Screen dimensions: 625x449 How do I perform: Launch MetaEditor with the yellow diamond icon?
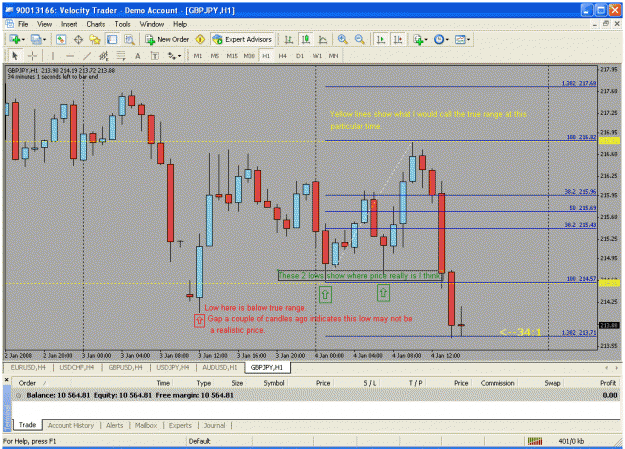pos(200,39)
